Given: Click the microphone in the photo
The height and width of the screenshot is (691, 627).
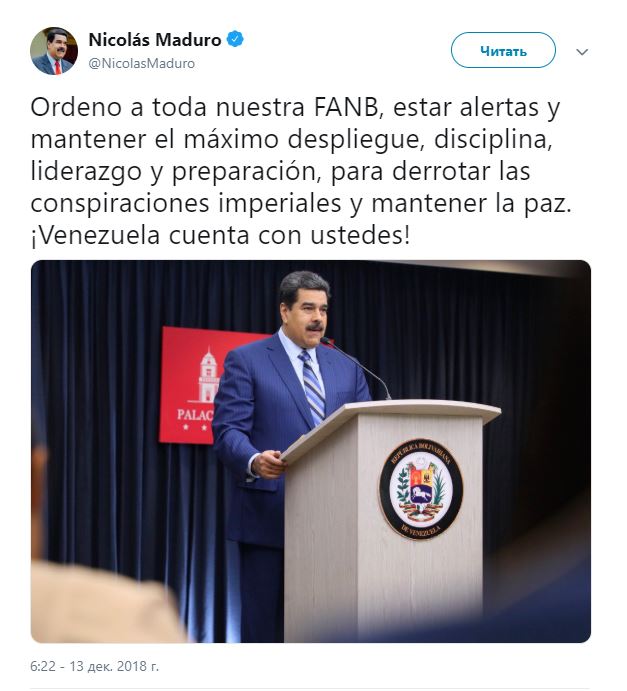Looking at the screenshot, I should click(x=356, y=366).
